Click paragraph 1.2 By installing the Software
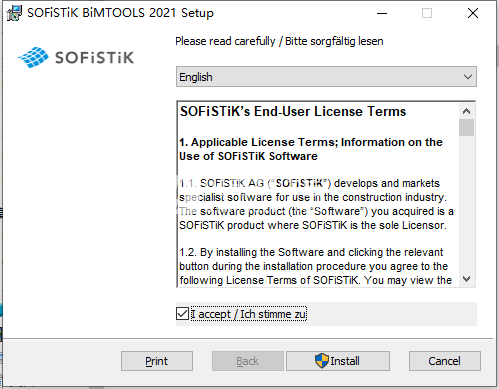 [x=315, y=266]
